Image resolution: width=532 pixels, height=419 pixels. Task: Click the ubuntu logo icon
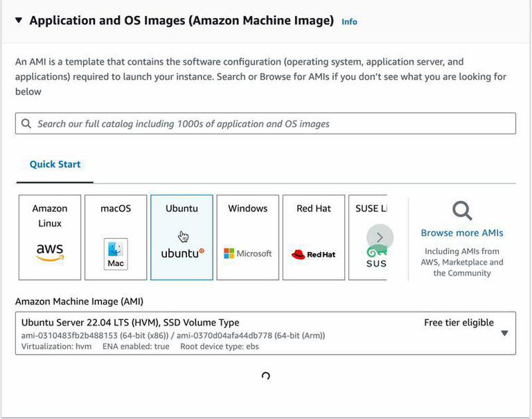(x=182, y=253)
